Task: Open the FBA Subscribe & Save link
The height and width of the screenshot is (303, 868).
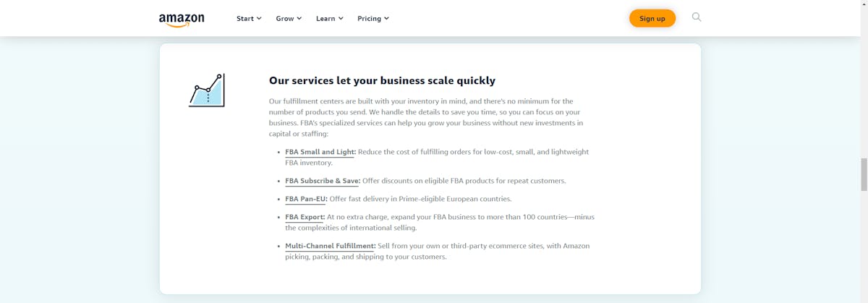Action: coord(323,181)
